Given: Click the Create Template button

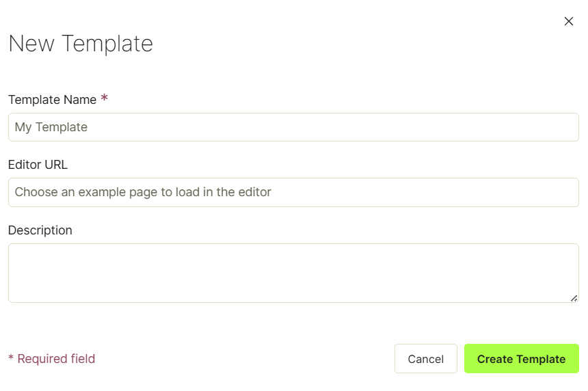Looking at the screenshot, I should click(x=521, y=358).
